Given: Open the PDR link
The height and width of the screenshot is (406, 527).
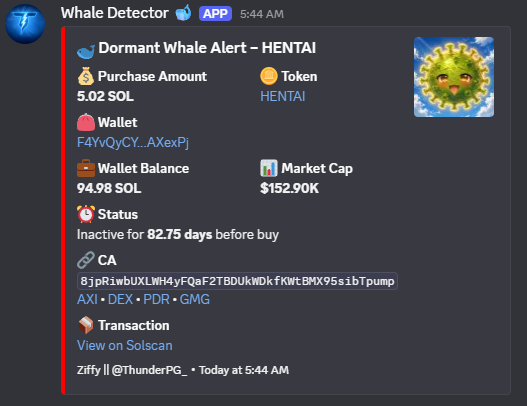Looking at the screenshot, I should coord(156,299).
